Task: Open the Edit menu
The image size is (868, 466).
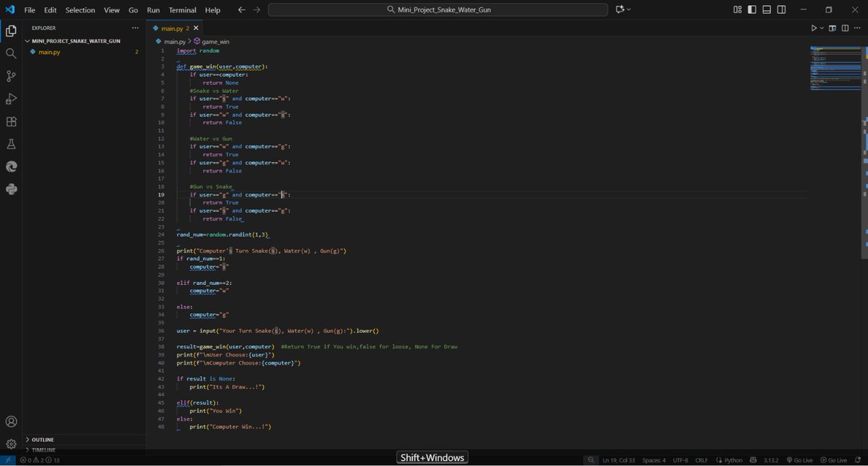Action: [50, 10]
